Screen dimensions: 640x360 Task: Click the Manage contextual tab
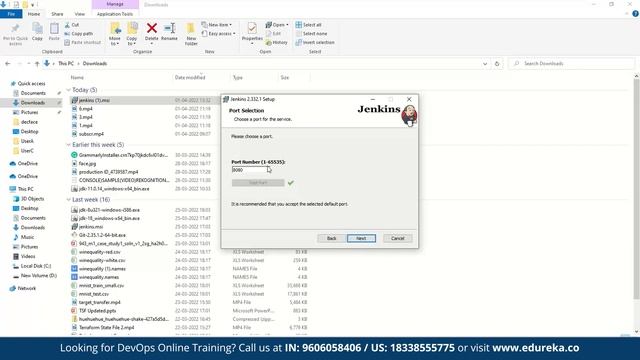pos(115,4)
